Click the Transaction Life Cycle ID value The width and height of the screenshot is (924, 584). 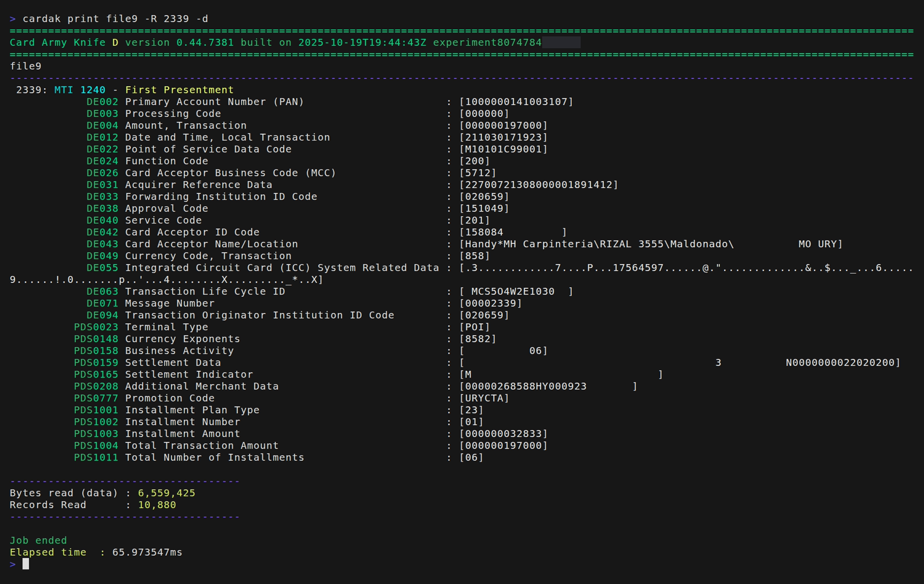pos(513,292)
